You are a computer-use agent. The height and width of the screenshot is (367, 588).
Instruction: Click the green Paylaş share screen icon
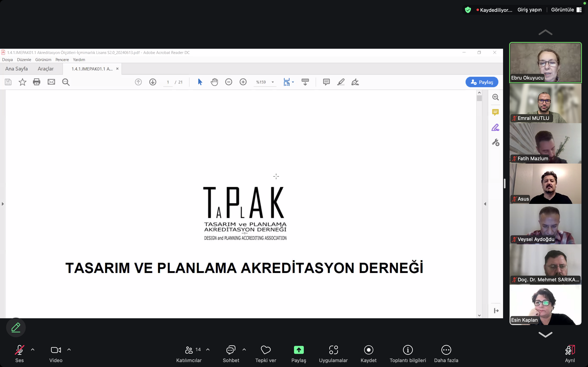click(299, 350)
